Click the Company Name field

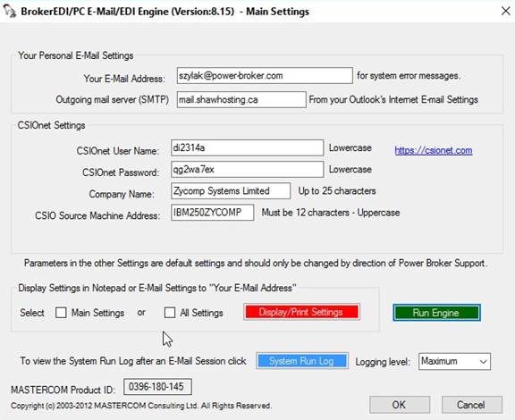click(x=231, y=191)
